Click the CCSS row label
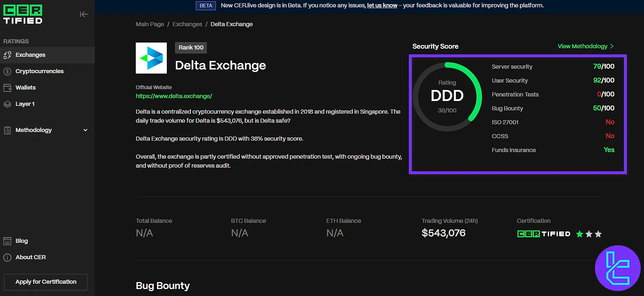 pyautogui.click(x=500, y=136)
